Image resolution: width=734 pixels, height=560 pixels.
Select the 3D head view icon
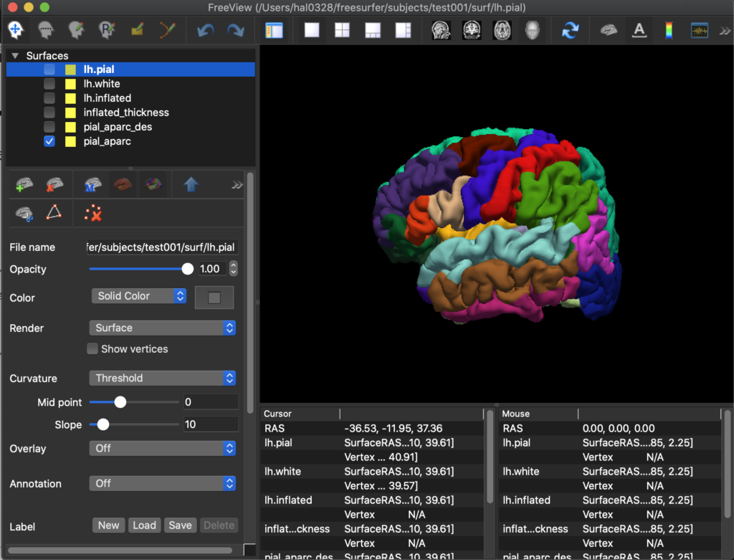pyautogui.click(x=531, y=30)
